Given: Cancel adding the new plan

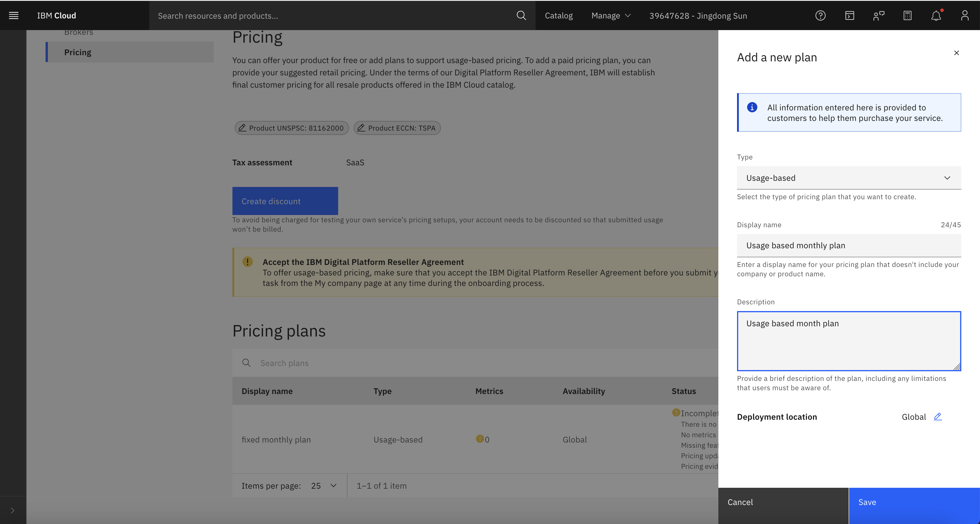Looking at the screenshot, I should pyautogui.click(x=783, y=505).
